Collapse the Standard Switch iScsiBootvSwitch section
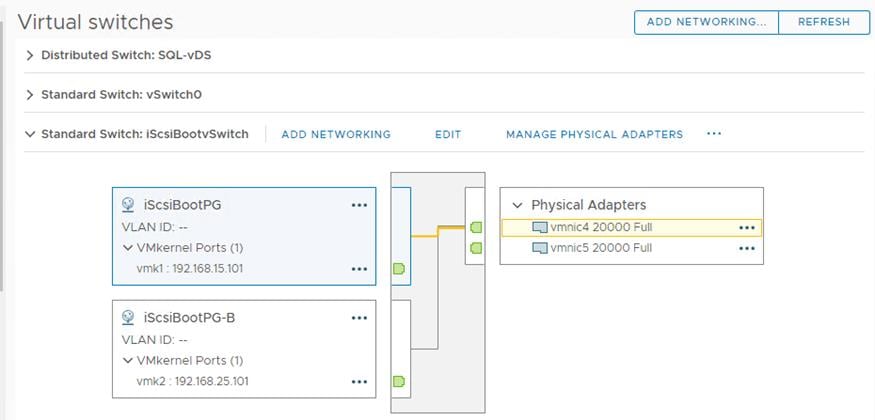Screen dimensions: 875x420 click(30, 134)
